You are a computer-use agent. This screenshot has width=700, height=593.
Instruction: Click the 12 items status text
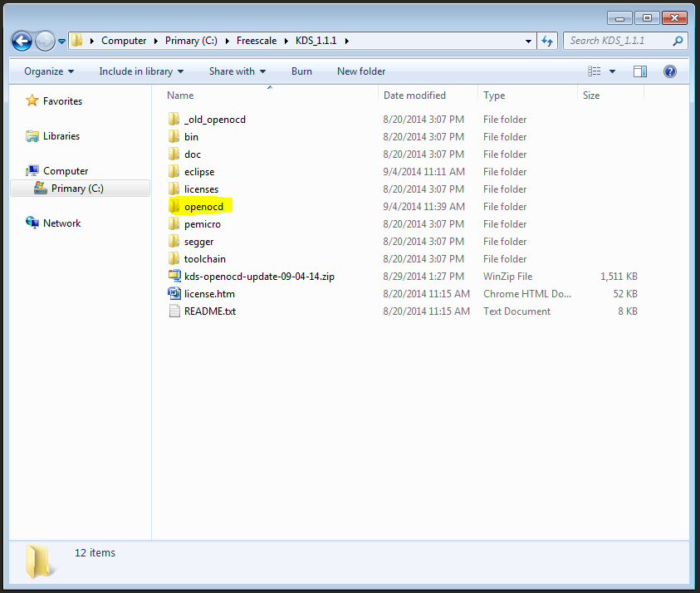[95, 553]
